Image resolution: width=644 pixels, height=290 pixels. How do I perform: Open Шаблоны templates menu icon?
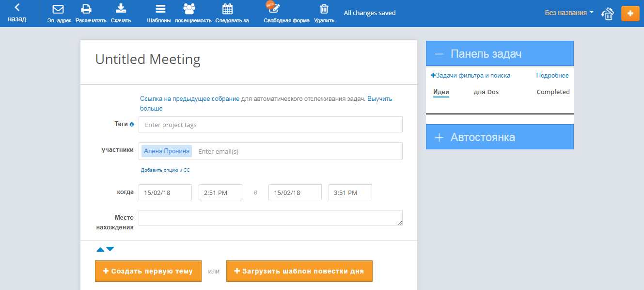click(x=160, y=9)
